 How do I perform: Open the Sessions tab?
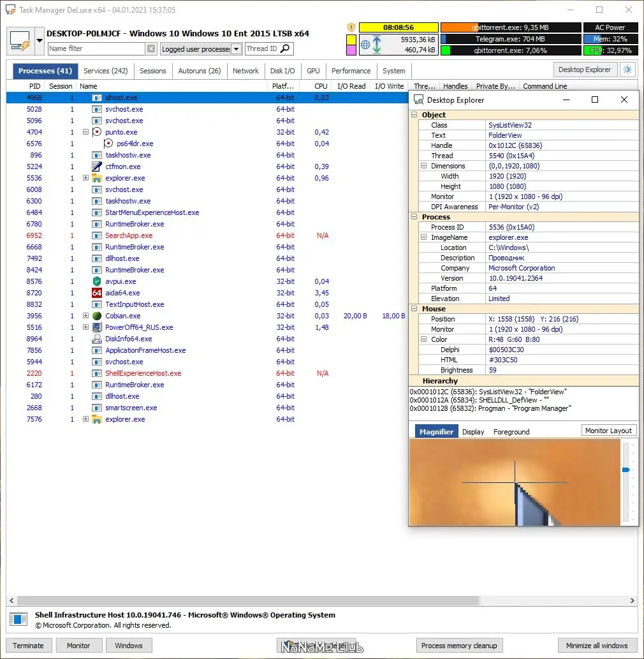pos(153,71)
